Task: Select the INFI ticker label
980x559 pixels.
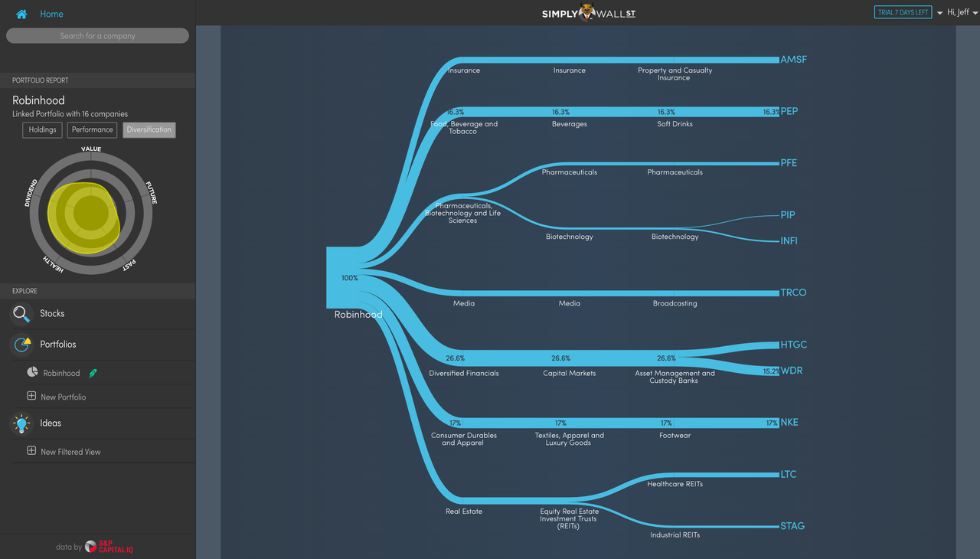Action: pos(789,241)
